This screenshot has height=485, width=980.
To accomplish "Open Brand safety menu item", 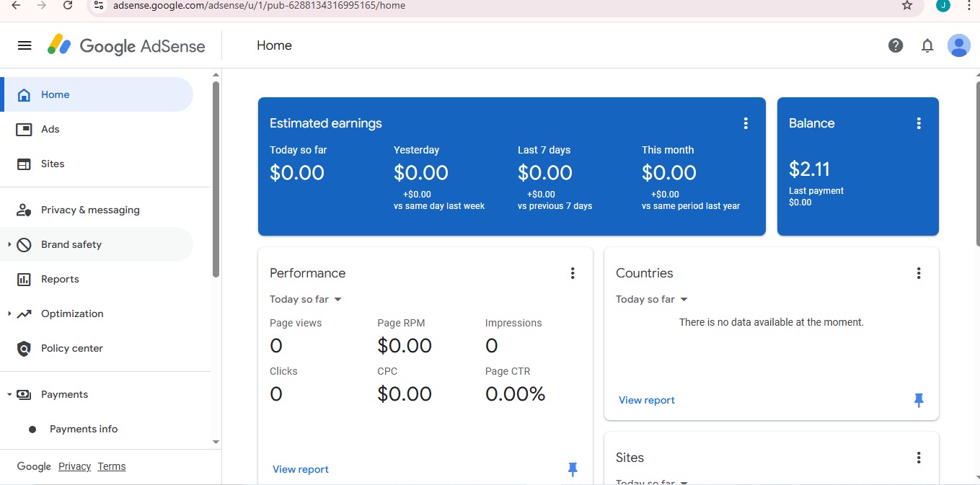I will [97, 244].
